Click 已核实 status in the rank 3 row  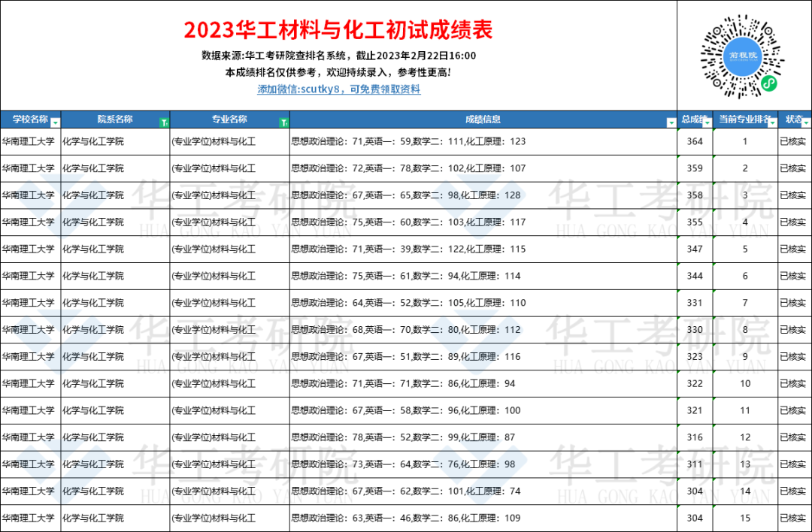pyautogui.click(x=793, y=195)
